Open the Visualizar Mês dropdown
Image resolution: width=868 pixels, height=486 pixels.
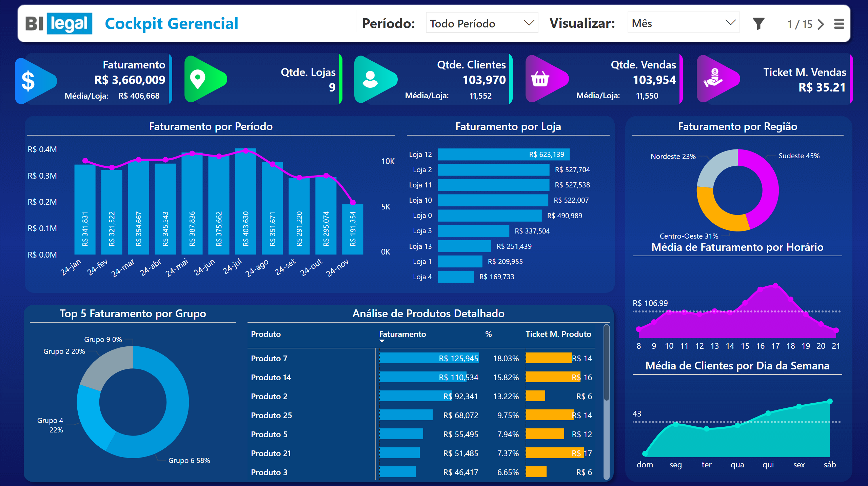[683, 23]
